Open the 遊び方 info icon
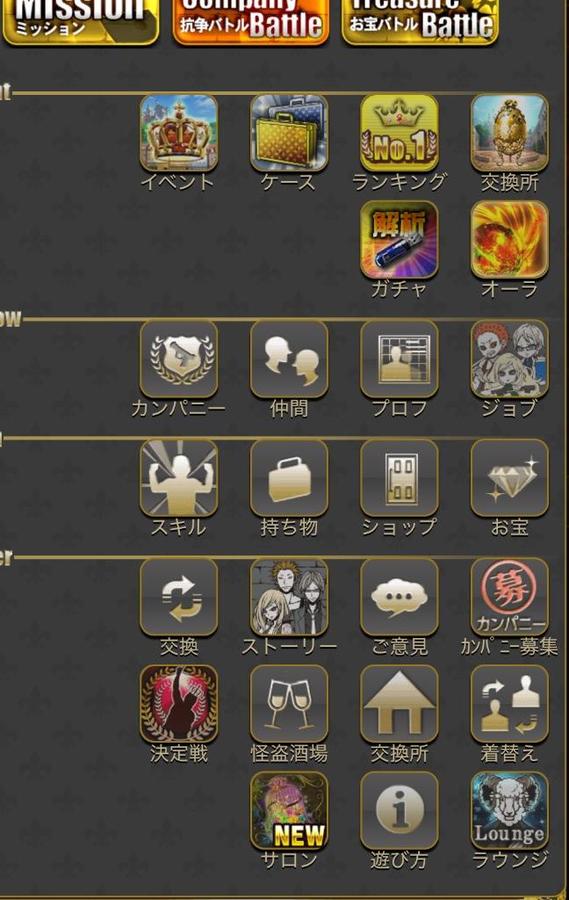This screenshot has height=900, width=569. click(x=399, y=810)
